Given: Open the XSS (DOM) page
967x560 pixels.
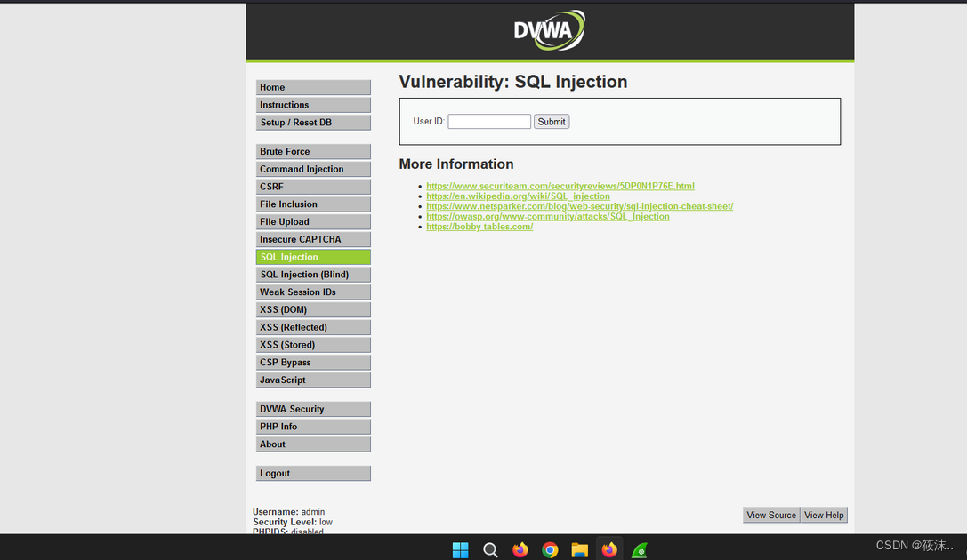Looking at the screenshot, I should (x=313, y=310).
